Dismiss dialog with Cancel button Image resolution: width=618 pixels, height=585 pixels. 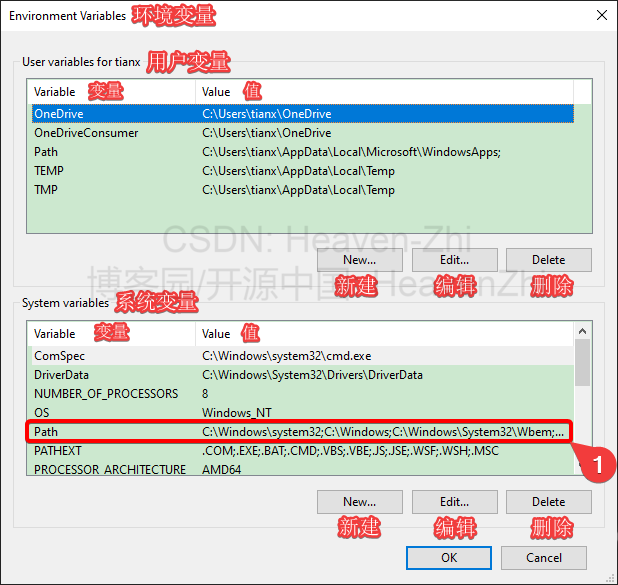(544, 558)
